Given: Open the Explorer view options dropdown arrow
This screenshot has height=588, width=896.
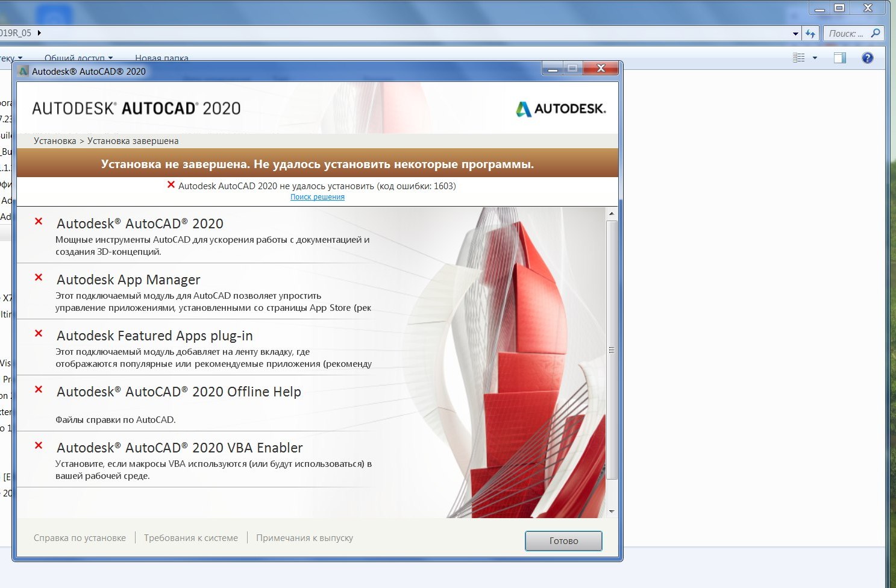Looking at the screenshot, I should point(815,58).
